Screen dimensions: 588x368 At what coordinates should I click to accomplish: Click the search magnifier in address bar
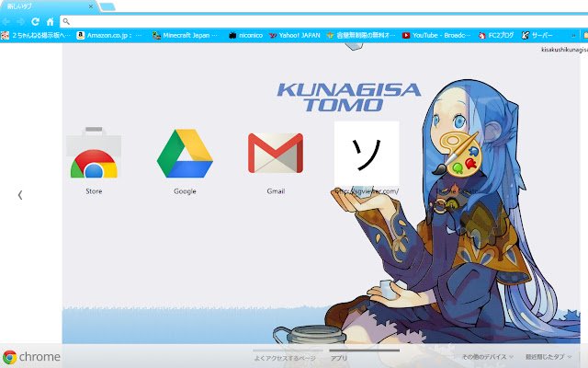click(x=66, y=21)
